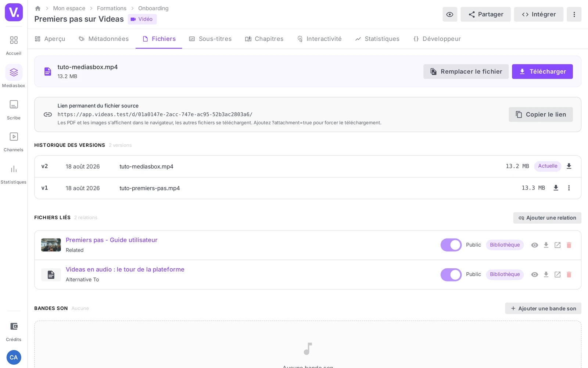
Task: Toggle Public for Premiers pas guide
Action: 451,245
